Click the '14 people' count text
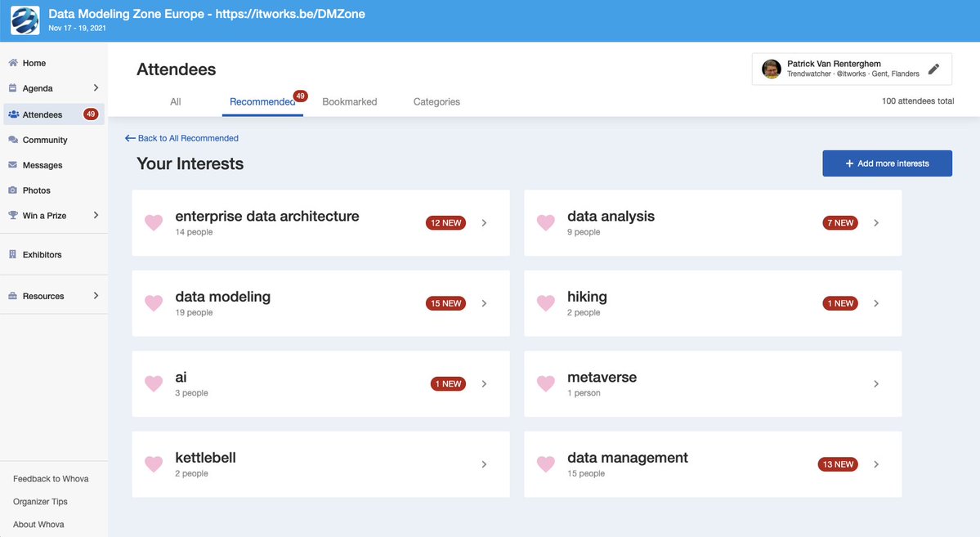The image size is (980, 537). pos(194,232)
